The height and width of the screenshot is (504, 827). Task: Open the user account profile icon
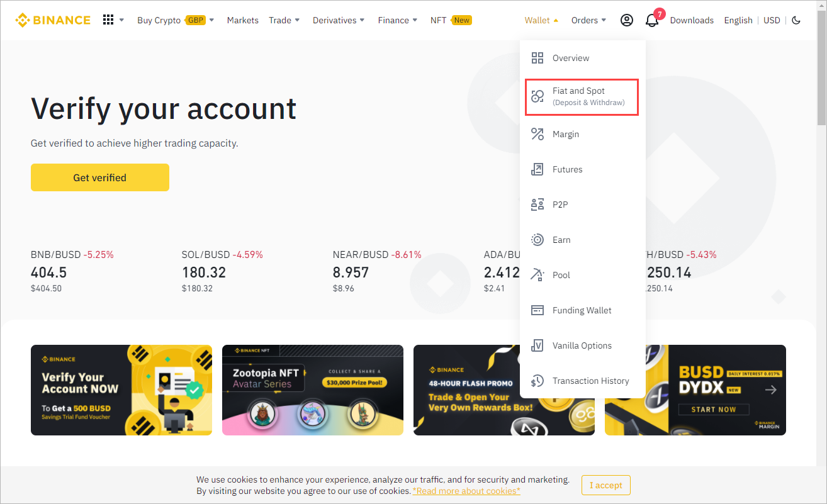click(x=627, y=20)
